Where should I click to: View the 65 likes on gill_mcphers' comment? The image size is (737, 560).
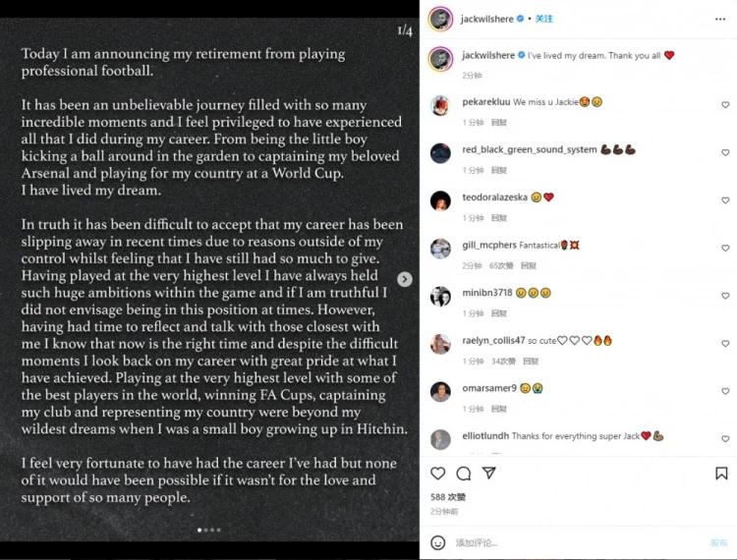tap(501, 265)
